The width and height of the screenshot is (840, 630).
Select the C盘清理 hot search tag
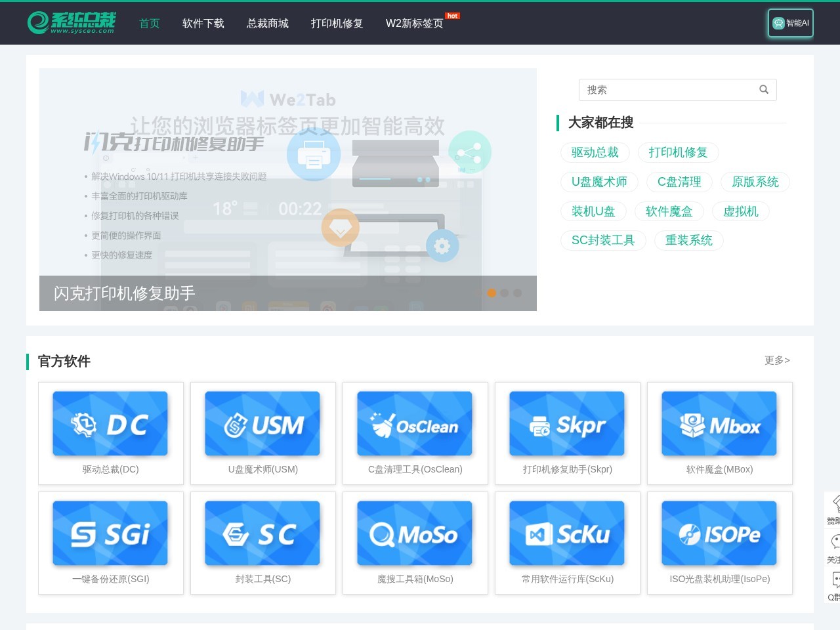tap(679, 182)
